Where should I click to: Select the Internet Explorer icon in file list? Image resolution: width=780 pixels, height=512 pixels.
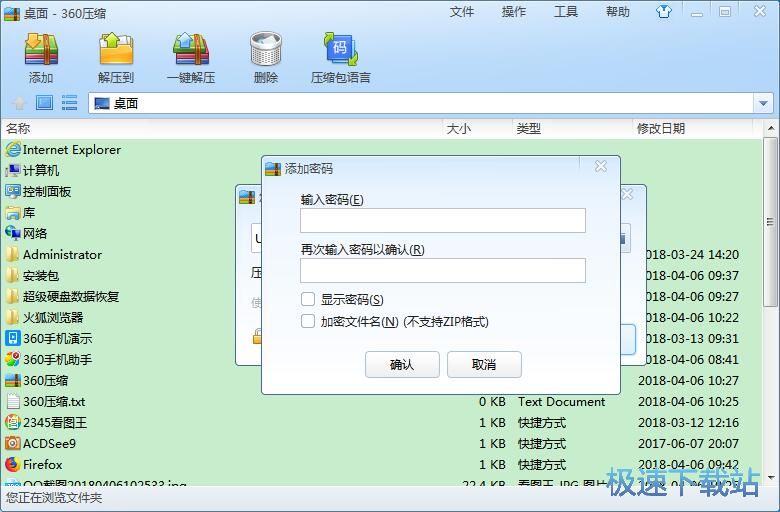click(x=13, y=149)
